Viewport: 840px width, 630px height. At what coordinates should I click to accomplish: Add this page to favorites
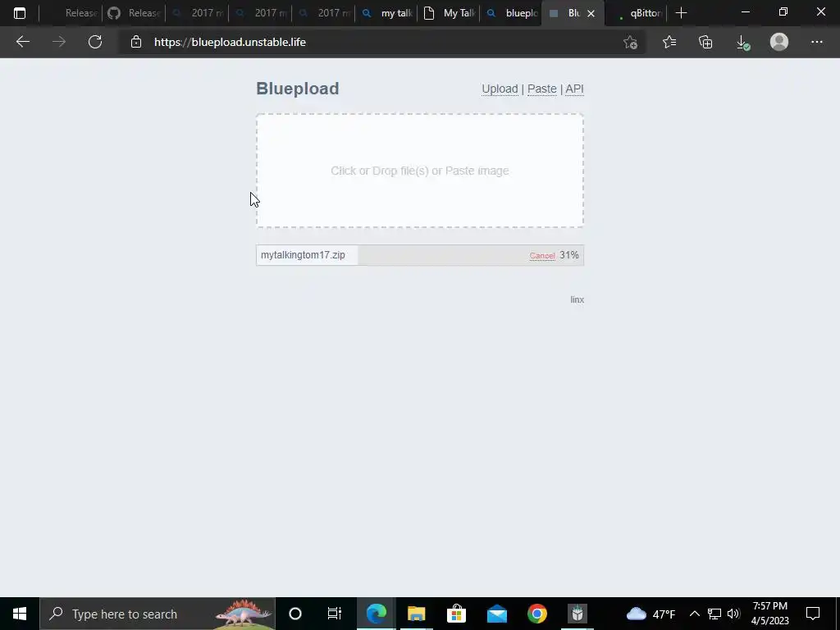click(x=630, y=42)
